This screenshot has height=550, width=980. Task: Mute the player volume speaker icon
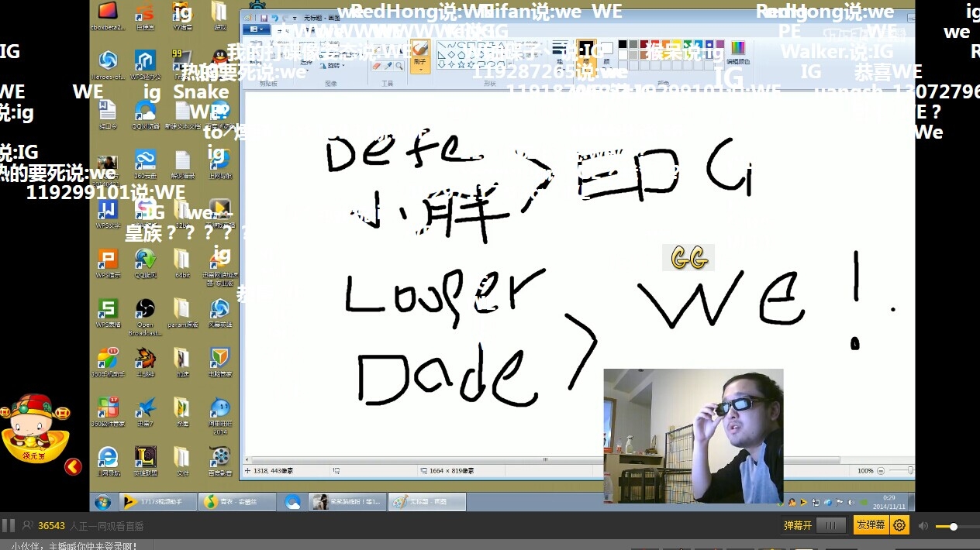click(x=923, y=526)
